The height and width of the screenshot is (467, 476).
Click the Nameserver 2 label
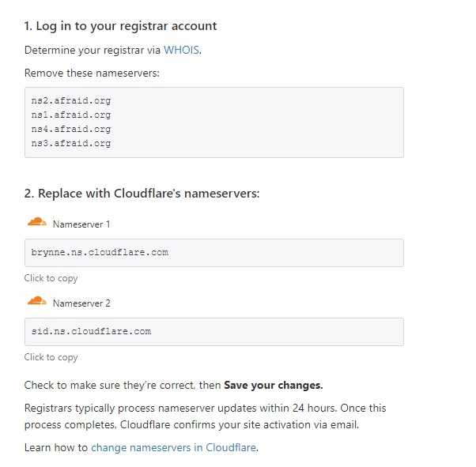pos(81,303)
